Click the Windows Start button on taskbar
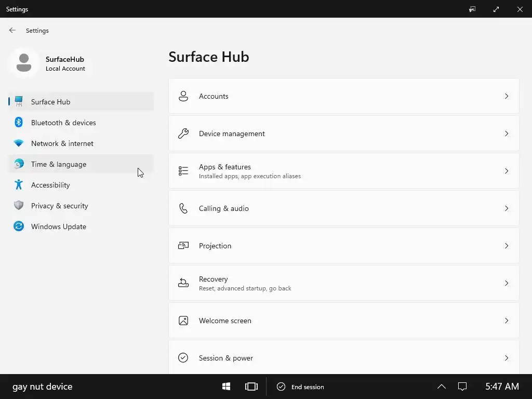The width and height of the screenshot is (532, 399). pyautogui.click(x=227, y=387)
